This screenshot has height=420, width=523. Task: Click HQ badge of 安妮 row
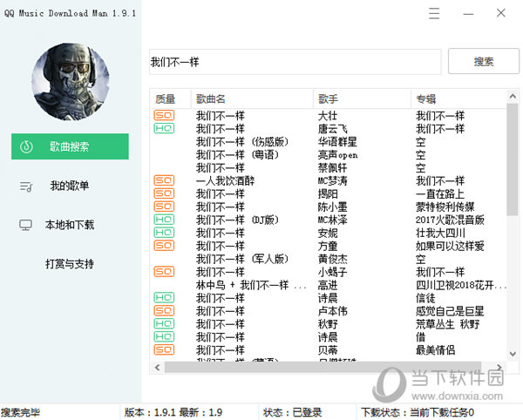pos(164,233)
